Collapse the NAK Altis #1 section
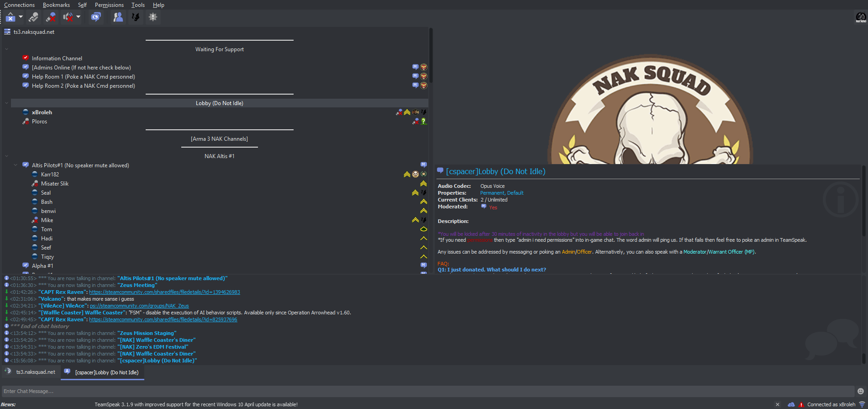This screenshot has width=868, height=409. [6, 156]
